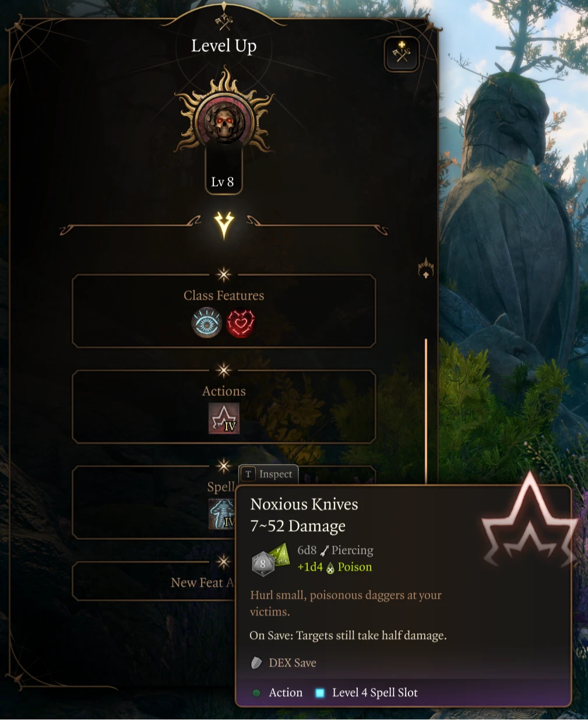Click the DEX Save label in tooltip

coord(293,663)
